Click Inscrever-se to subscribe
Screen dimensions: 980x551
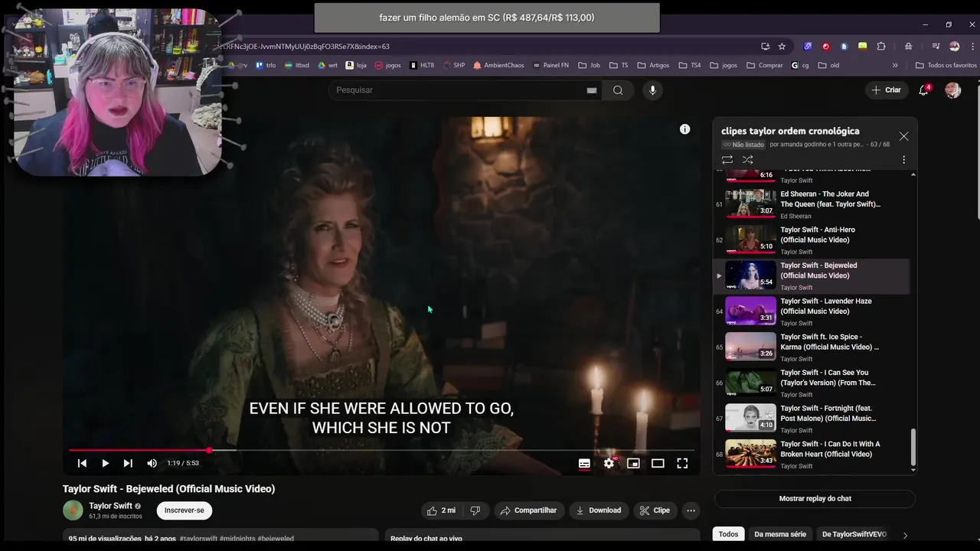point(185,510)
